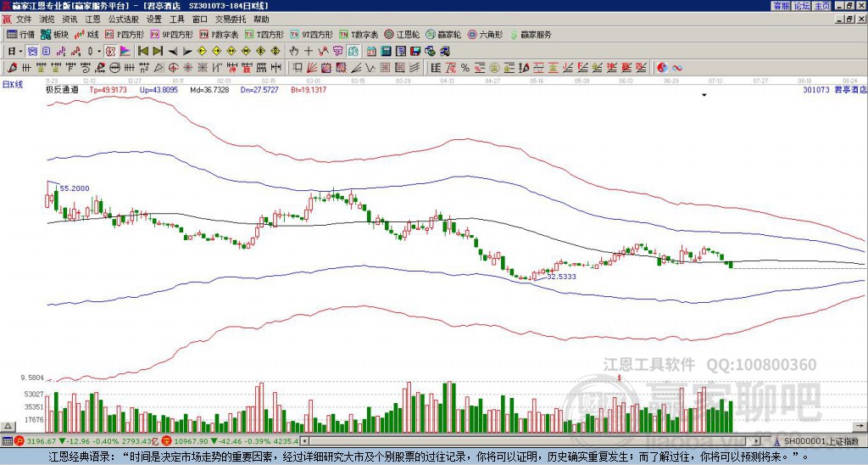Click the up-triangle button at chart bottom-left
The width and height of the screenshot is (868, 465).
click(8, 426)
